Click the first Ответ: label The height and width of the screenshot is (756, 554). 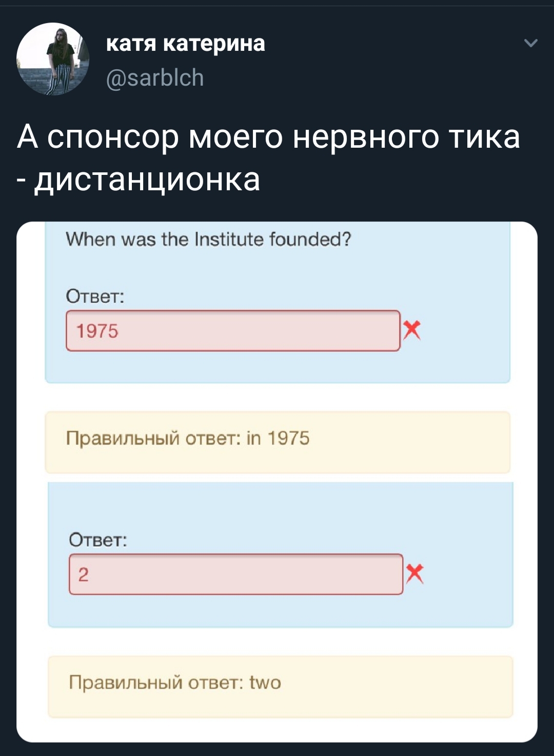click(95, 296)
